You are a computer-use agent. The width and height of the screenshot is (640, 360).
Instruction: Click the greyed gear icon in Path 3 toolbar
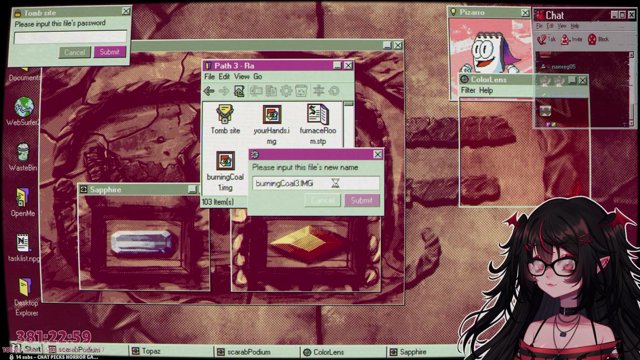(286, 91)
